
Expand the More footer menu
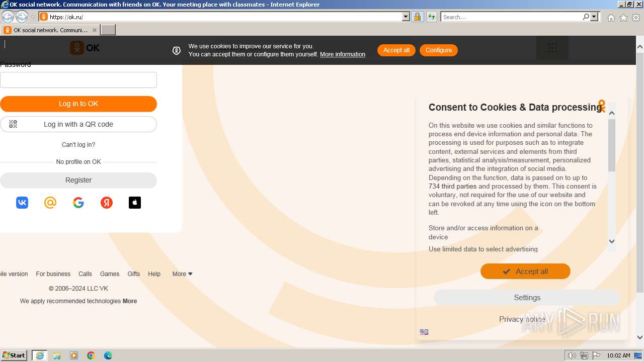coord(182,274)
